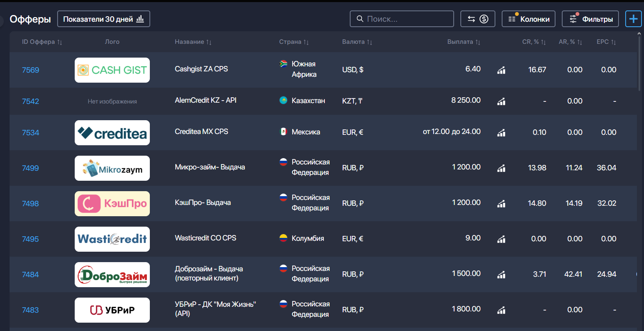Sort offers by Выплата column
Viewport: 644px width, 331px height.
(464, 42)
